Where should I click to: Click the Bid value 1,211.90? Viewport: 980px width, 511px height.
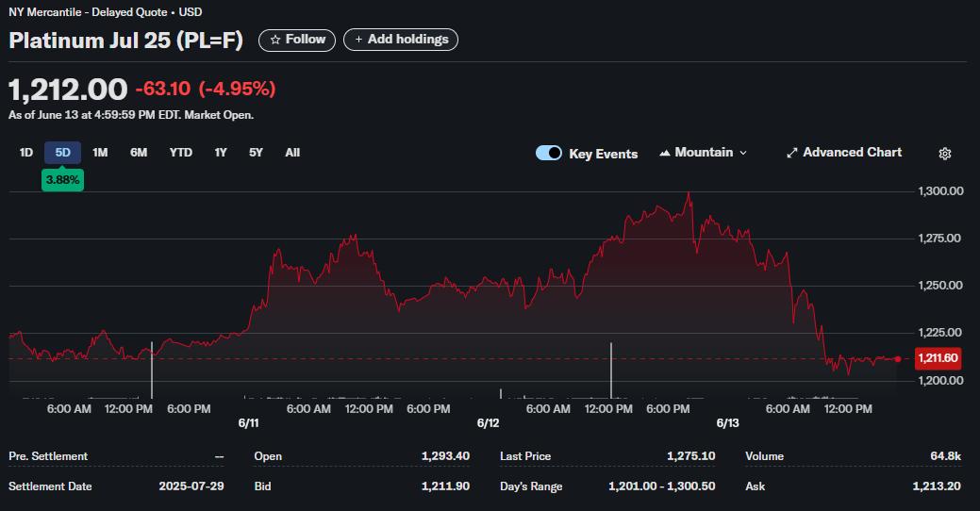pyautogui.click(x=445, y=486)
